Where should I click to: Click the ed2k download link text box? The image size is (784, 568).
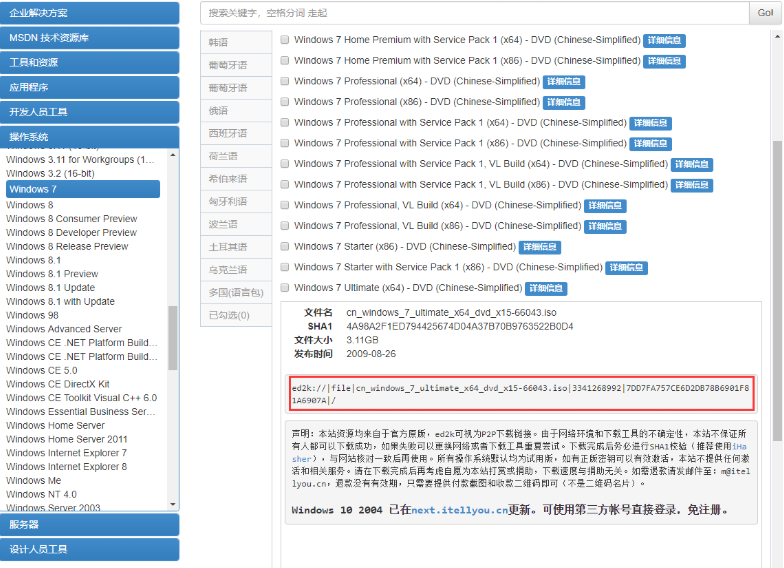[520, 393]
